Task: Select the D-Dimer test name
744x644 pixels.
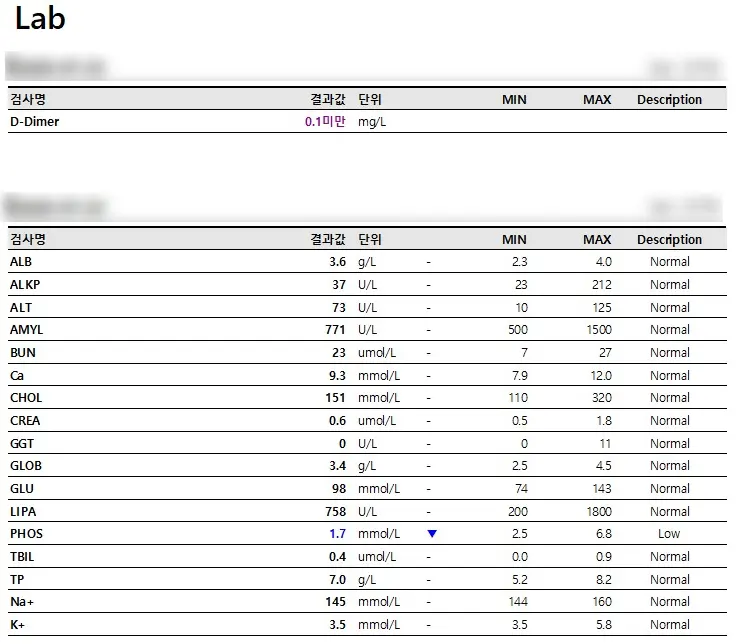Action: pos(35,121)
